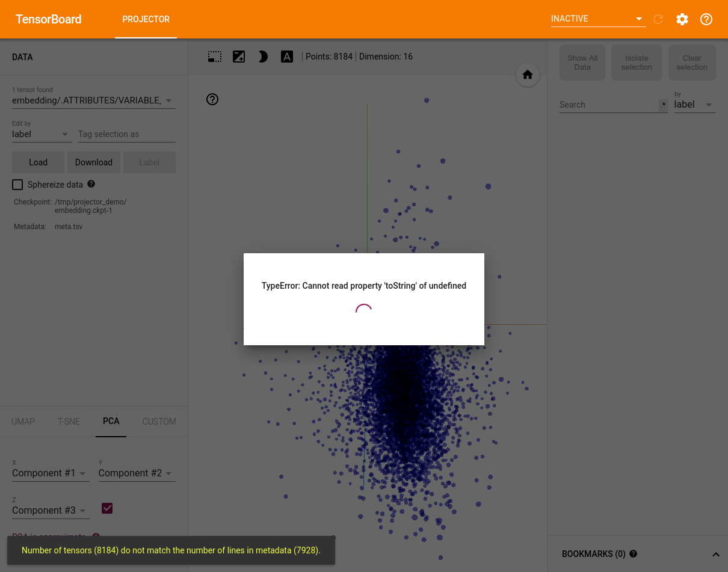This screenshot has width=728, height=572.
Task: Click the help icon above the scatter plot
Action: [x=212, y=99]
